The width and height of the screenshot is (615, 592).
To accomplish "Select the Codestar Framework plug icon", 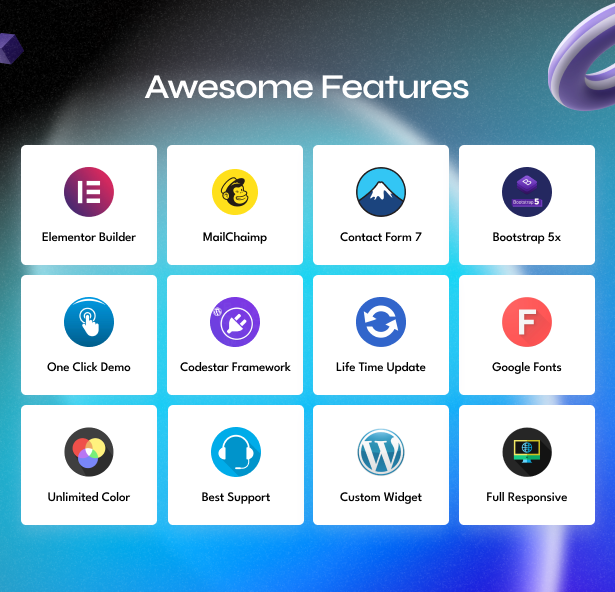I will [x=235, y=322].
